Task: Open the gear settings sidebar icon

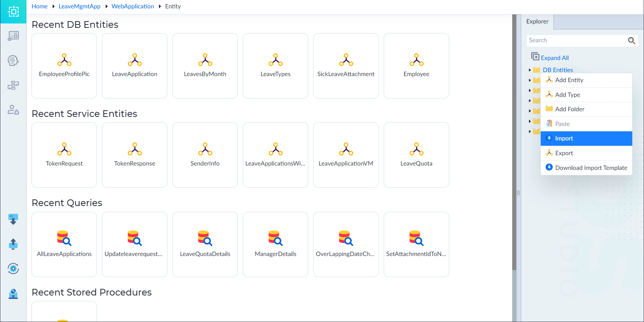Action: tap(13, 268)
